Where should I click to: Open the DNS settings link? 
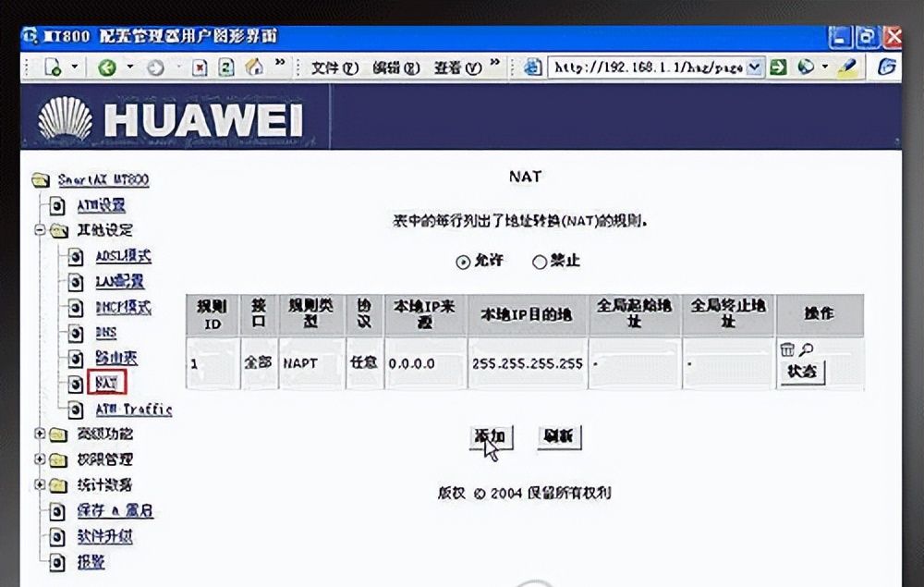pos(106,333)
